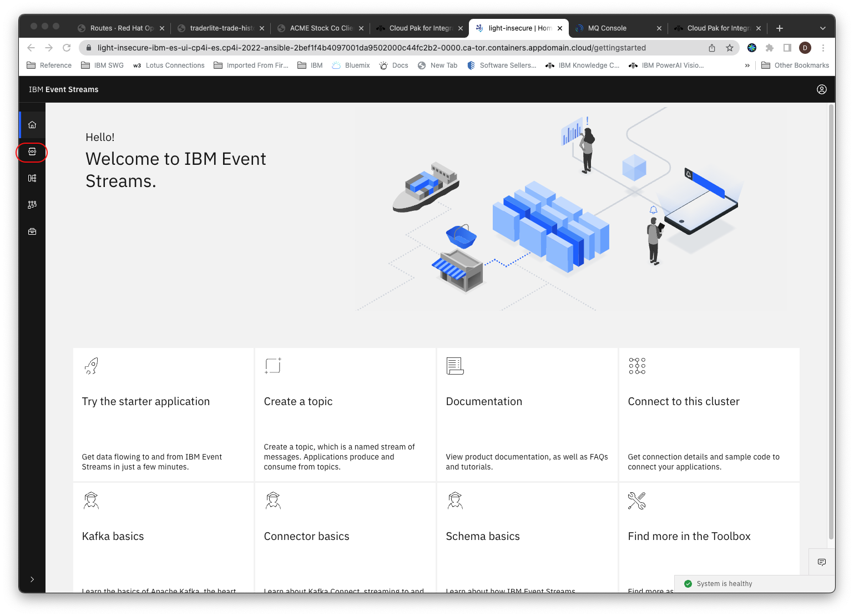The height and width of the screenshot is (616, 854).
Task: Close the light-insecure Home tab
Action: click(x=560, y=28)
